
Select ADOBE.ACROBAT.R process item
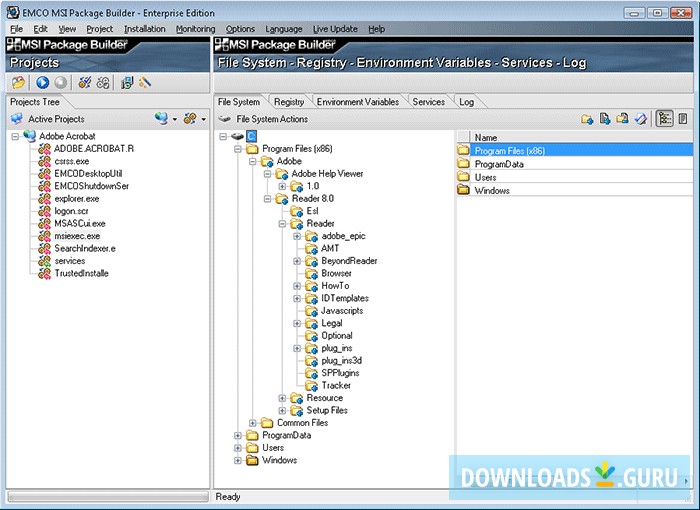[94, 148]
